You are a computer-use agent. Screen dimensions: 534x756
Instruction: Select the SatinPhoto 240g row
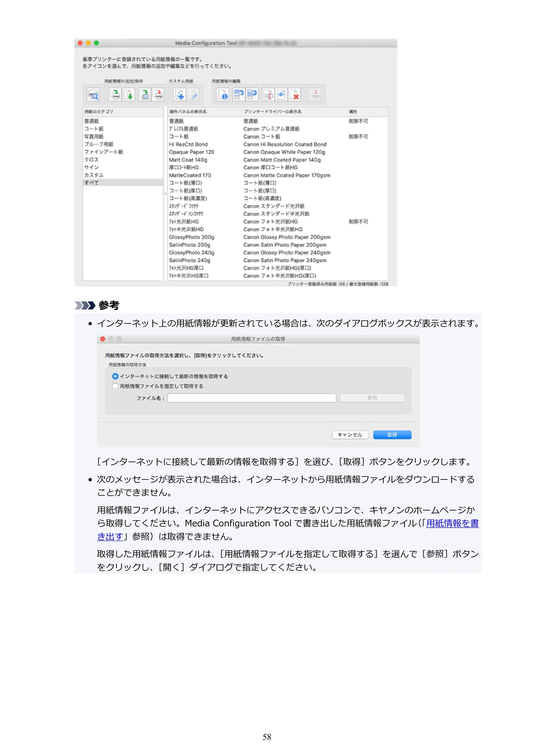click(278, 260)
